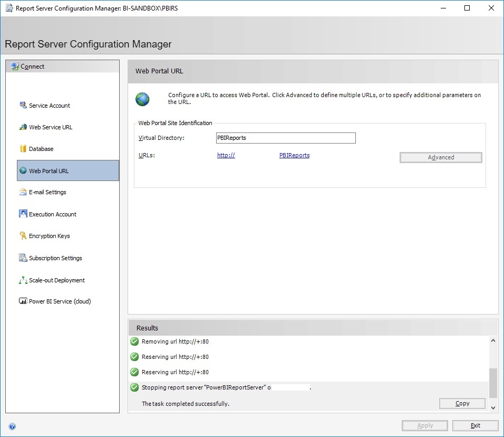Screen dimensions: 504x437
Task: Open the Subscription Settings page
Action: point(55,258)
